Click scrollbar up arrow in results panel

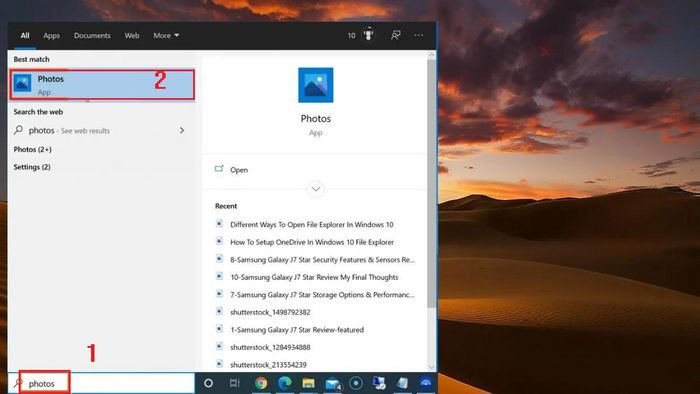[x=431, y=55]
